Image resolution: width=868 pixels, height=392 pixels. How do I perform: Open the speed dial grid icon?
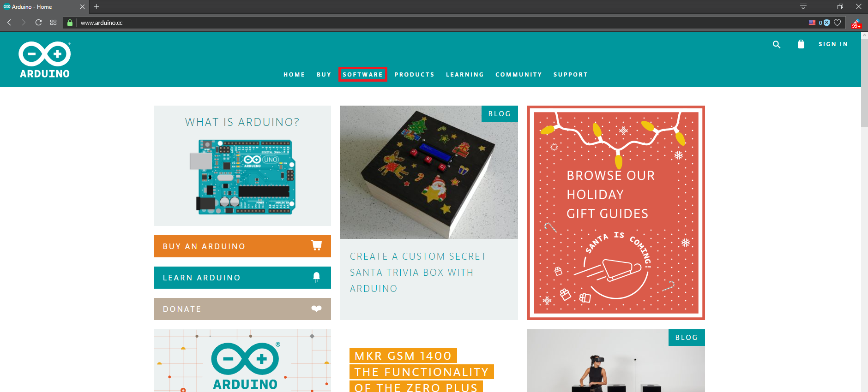pos(54,23)
